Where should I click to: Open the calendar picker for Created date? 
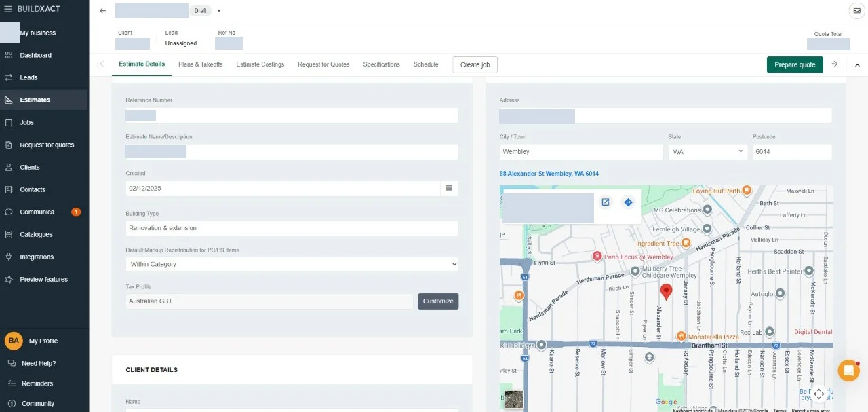[449, 188]
